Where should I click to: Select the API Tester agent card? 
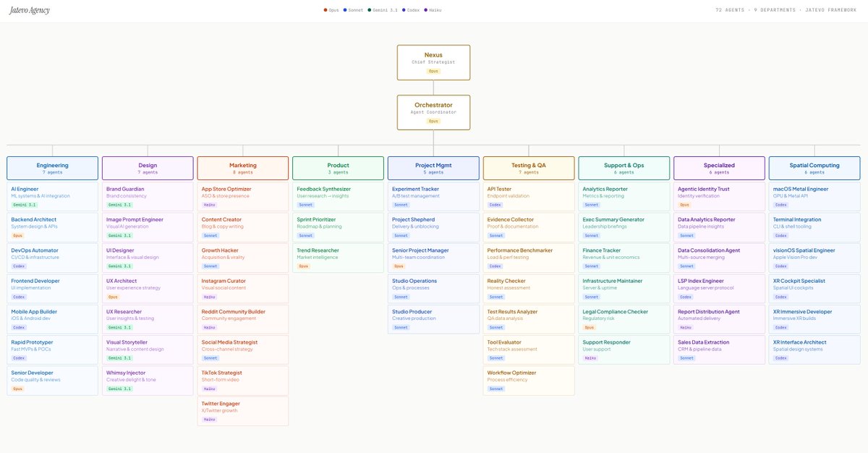[x=529, y=196]
